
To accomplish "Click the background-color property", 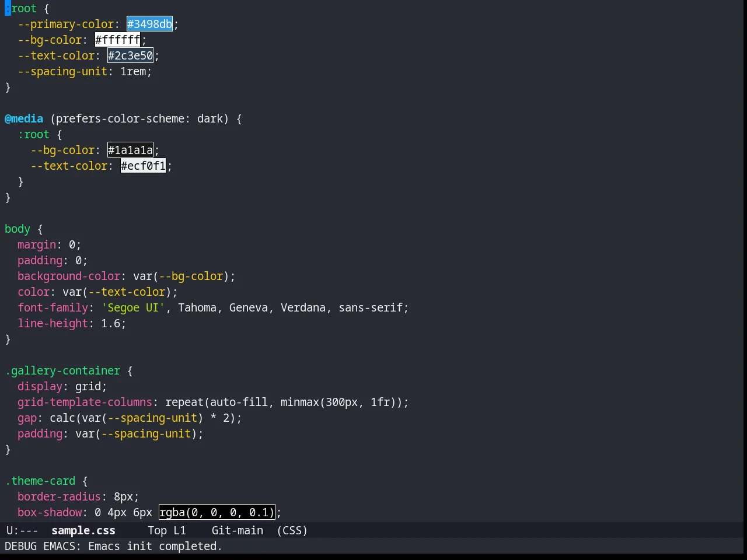I will pyautogui.click(x=69, y=276).
